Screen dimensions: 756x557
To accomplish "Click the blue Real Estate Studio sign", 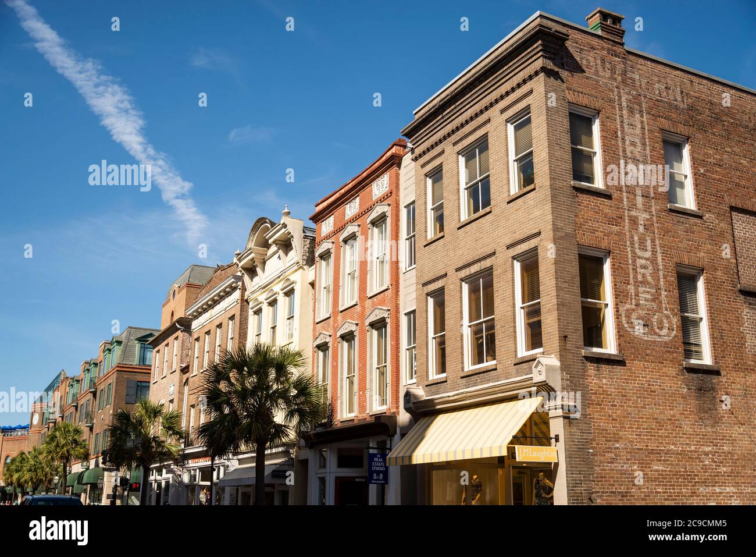I will coord(377,468).
